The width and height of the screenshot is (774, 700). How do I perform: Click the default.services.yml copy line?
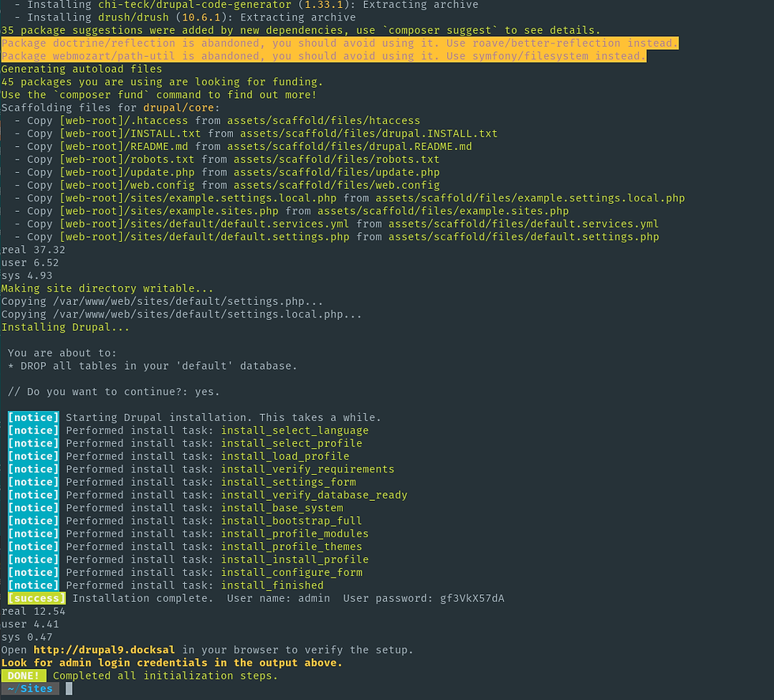[336, 224]
